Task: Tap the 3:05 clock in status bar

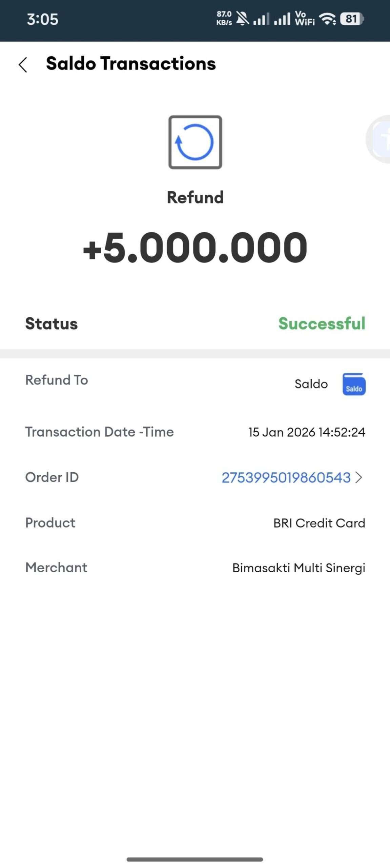Action: (x=43, y=19)
